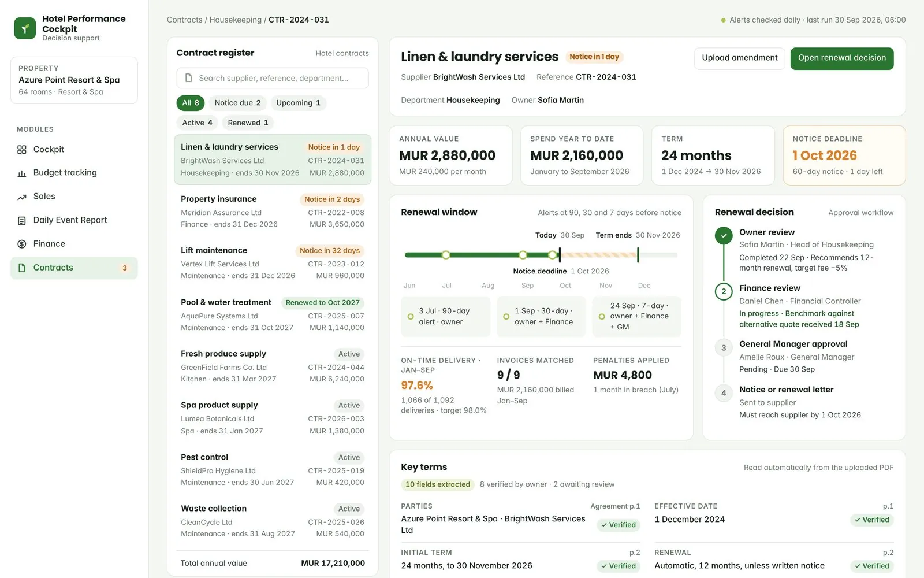This screenshot has width=924, height=578.
Task: Click the completed Owner review checkmark icon
Action: [x=724, y=236]
